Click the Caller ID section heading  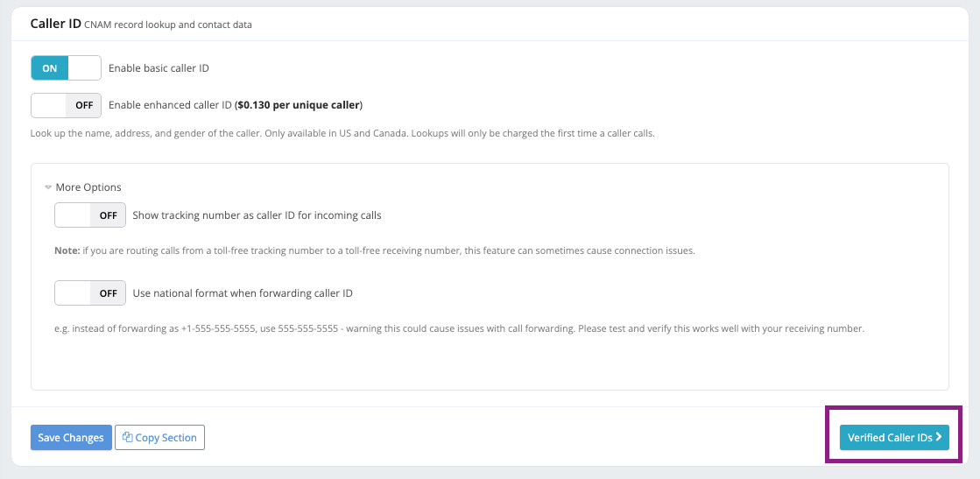[x=56, y=24]
